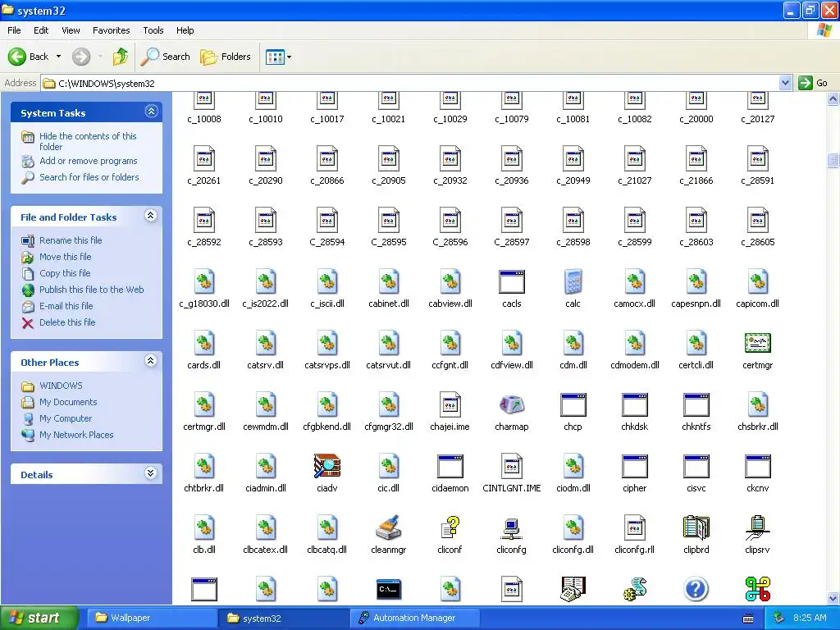The width and height of the screenshot is (840, 630).
Task: Select the cipher executable icon
Action: click(634, 466)
